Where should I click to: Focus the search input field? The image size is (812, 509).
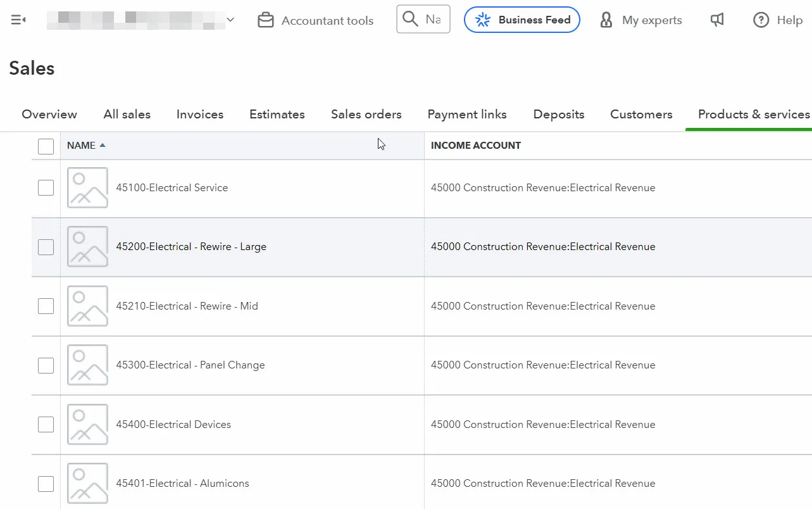click(x=434, y=19)
